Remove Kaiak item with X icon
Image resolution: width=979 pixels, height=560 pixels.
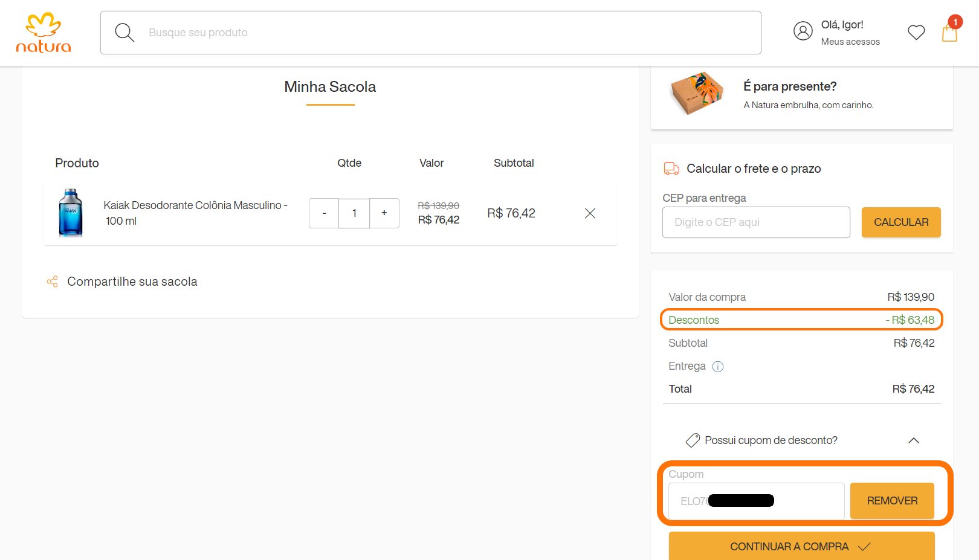click(x=590, y=213)
